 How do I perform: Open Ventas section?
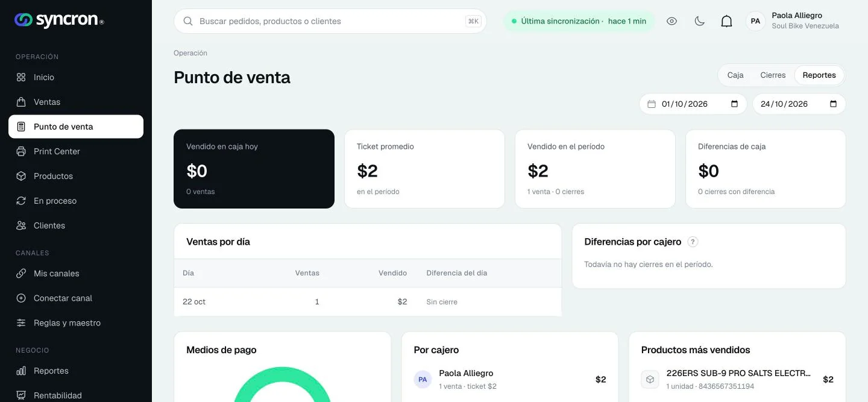click(76, 102)
